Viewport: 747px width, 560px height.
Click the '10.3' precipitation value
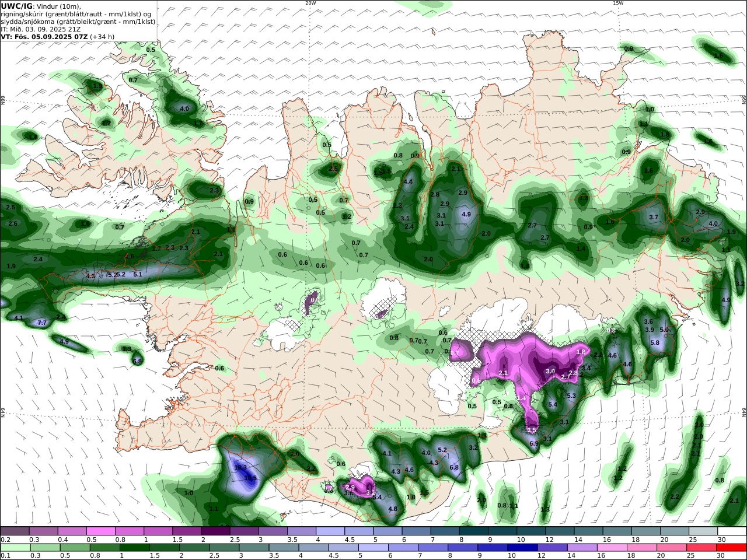[240, 467]
